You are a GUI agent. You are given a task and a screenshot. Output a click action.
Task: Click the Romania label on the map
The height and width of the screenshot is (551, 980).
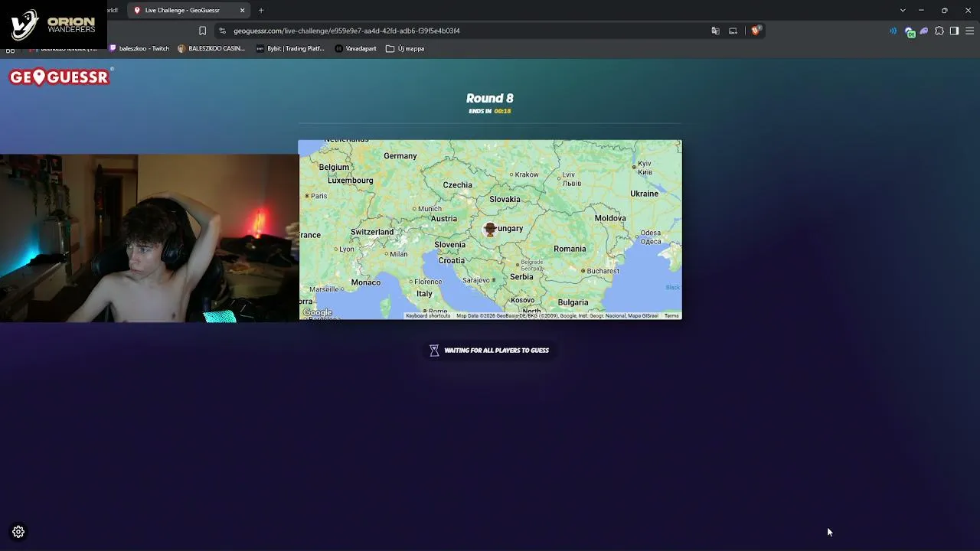coord(570,249)
